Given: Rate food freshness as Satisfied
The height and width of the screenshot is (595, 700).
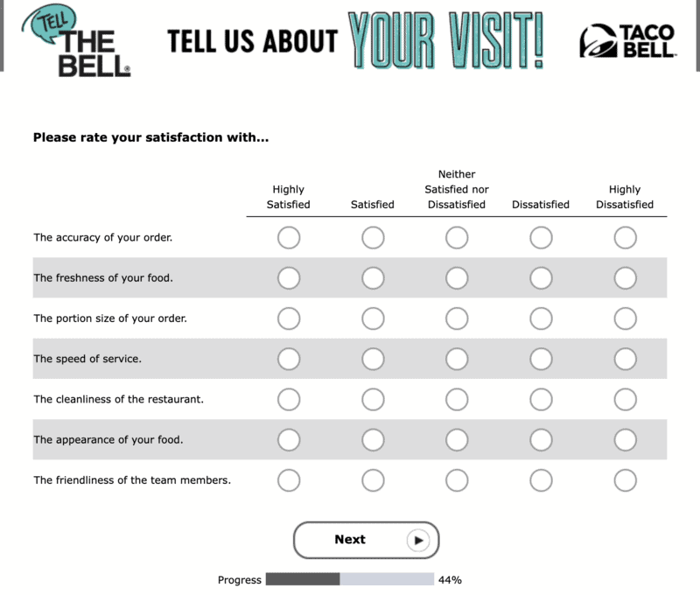Looking at the screenshot, I should pos(373,278).
